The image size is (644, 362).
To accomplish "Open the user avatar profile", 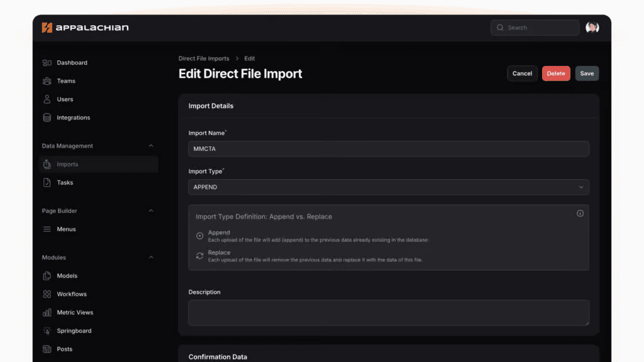I will [x=592, y=28].
